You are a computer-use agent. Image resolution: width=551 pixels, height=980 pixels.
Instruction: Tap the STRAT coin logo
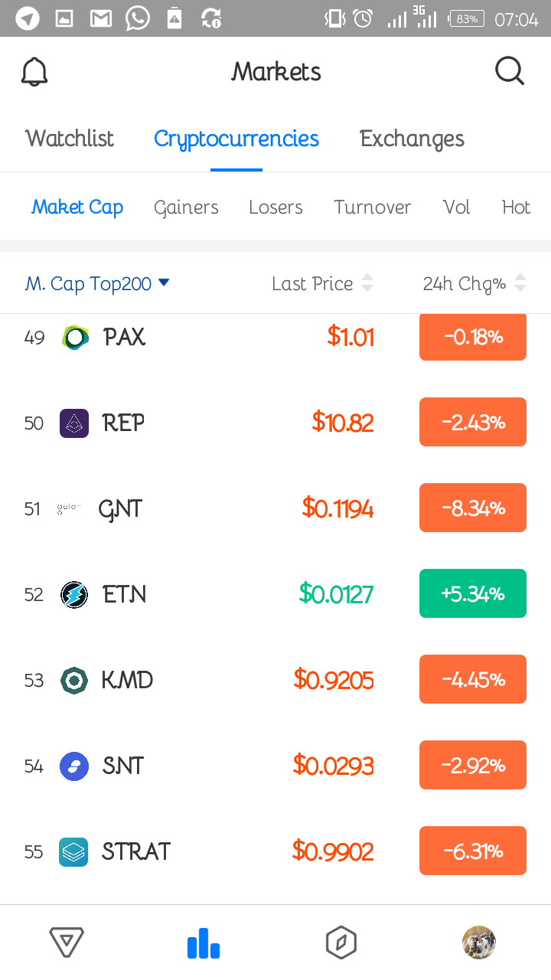tap(74, 851)
